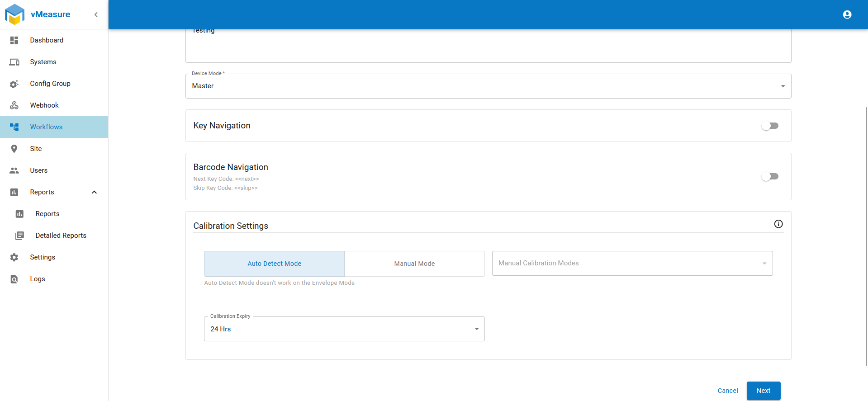Go to the Systems menu item
This screenshot has width=868, height=401.
43,62
